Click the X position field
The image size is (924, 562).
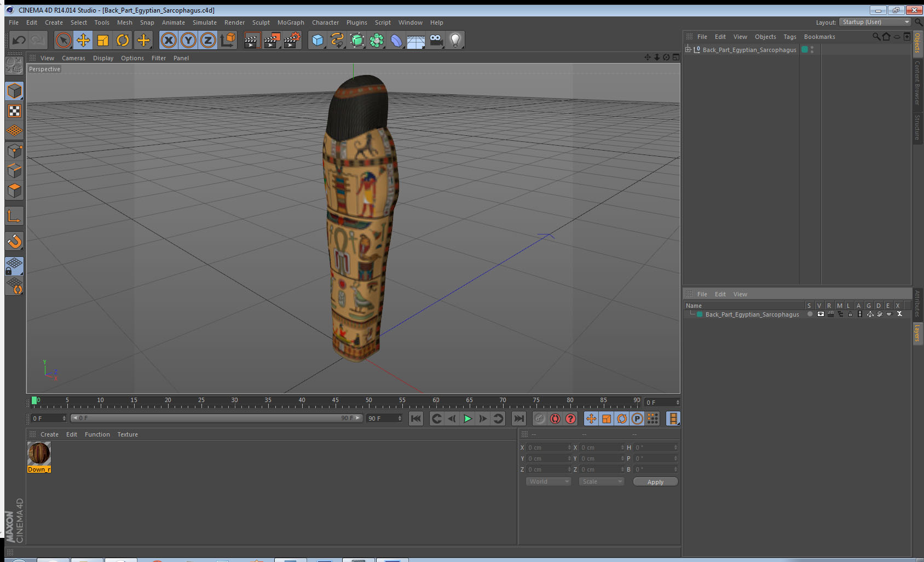(548, 448)
